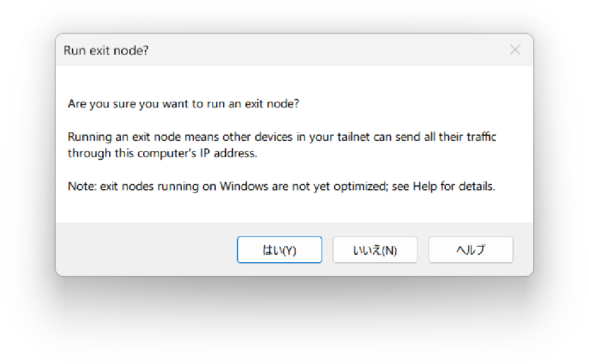589x364 pixels.
Task: Click the "Note: exit nodes running" line
Action: pyautogui.click(x=281, y=187)
